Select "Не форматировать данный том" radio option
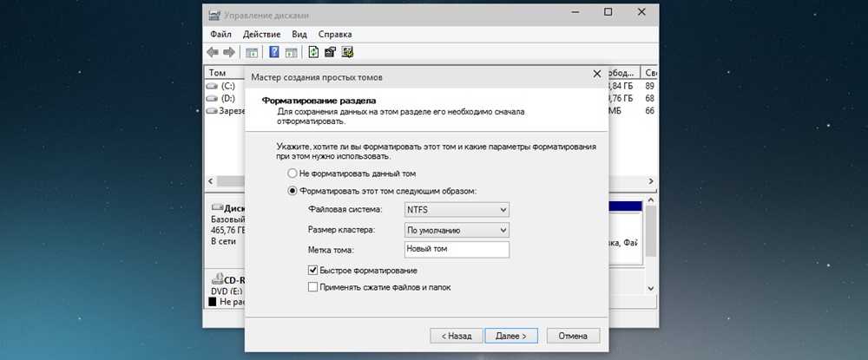 (x=293, y=174)
